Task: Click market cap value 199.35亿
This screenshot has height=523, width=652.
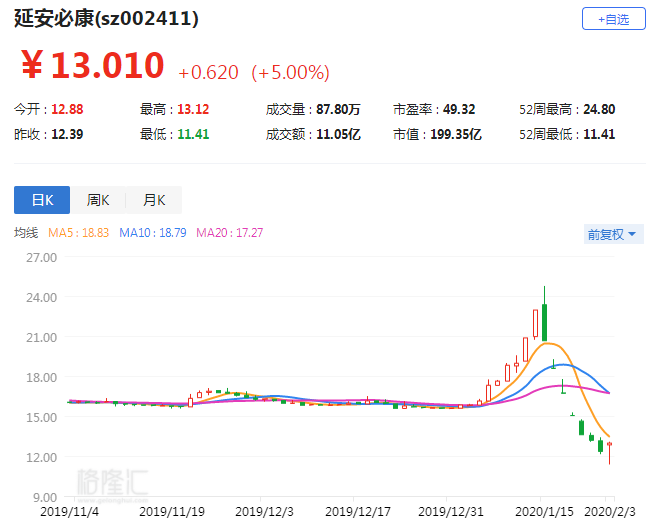Action: (456, 134)
